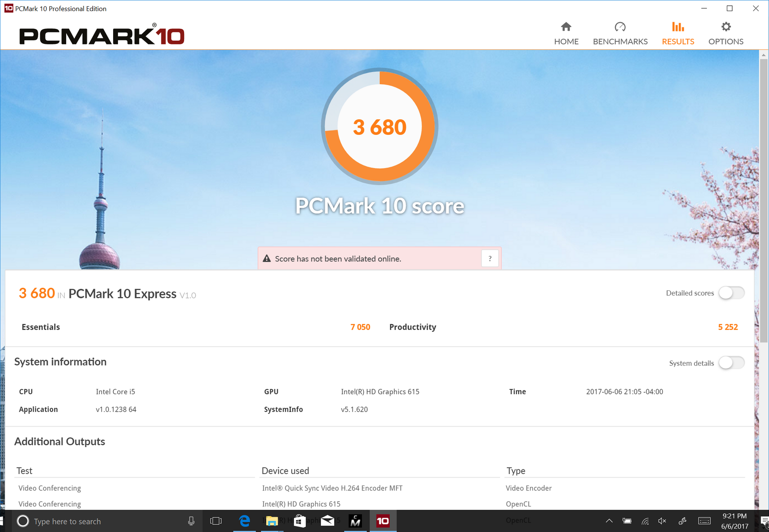Click the Quick Sync Video H.264 Encoder MFT entry
This screenshot has width=769, height=532.
coord(332,488)
